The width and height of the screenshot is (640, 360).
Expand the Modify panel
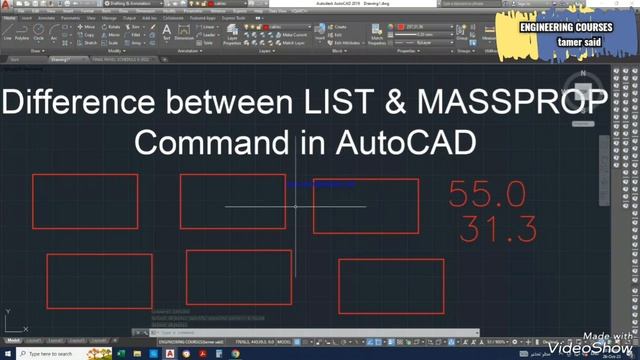click(x=117, y=51)
